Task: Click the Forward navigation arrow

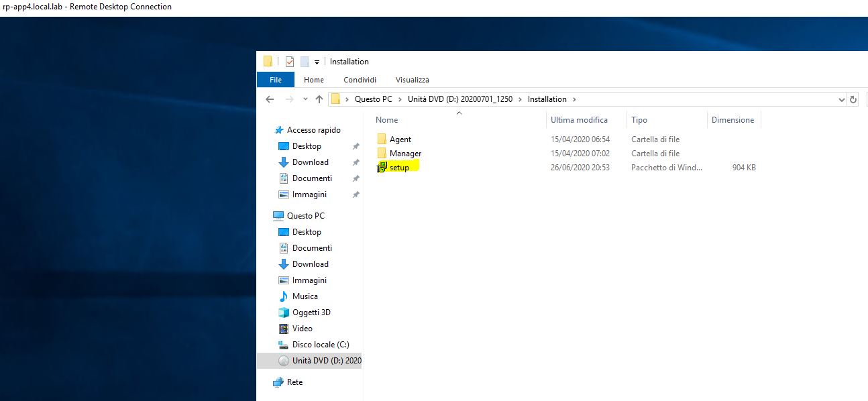Action: point(289,99)
